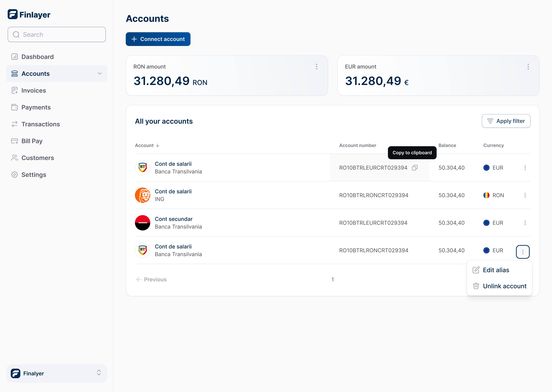Click the Apply filter button
The width and height of the screenshot is (552, 392).
pyautogui.click(x=506, y=121)
